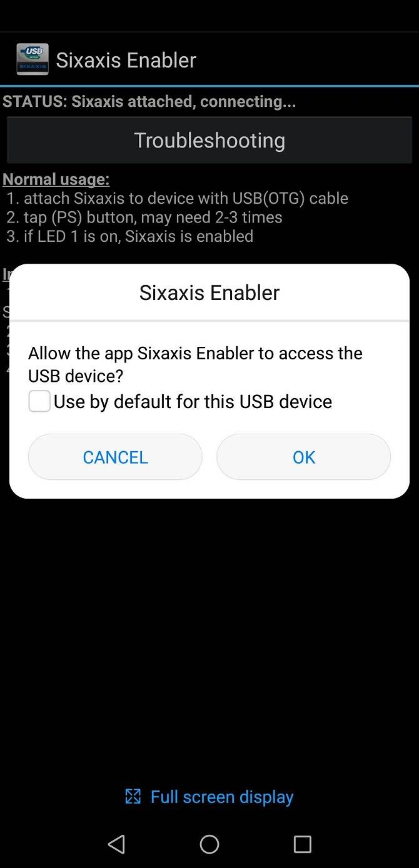
Task: Open the Troubleshooting section
Action: click(209, 140)
